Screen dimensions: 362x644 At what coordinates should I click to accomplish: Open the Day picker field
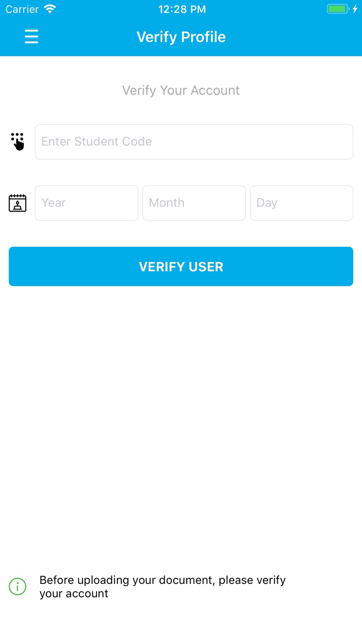(x=302, y=203)
